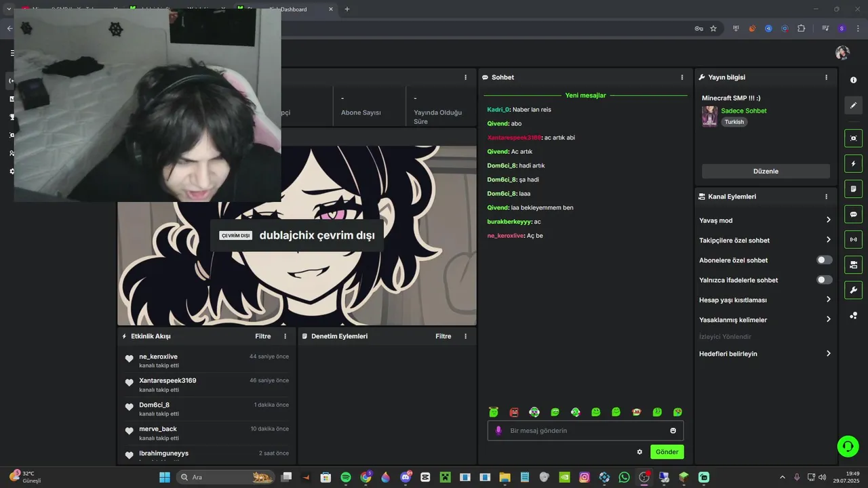Open the tab search dropdown arrow
868x488 pixels.
9,9
